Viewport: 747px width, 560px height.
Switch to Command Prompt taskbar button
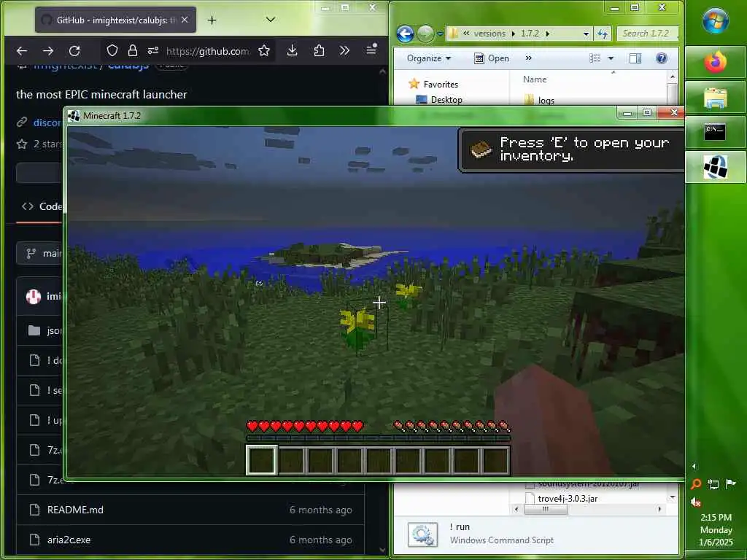pyautogui.click(x=715, y=132)
